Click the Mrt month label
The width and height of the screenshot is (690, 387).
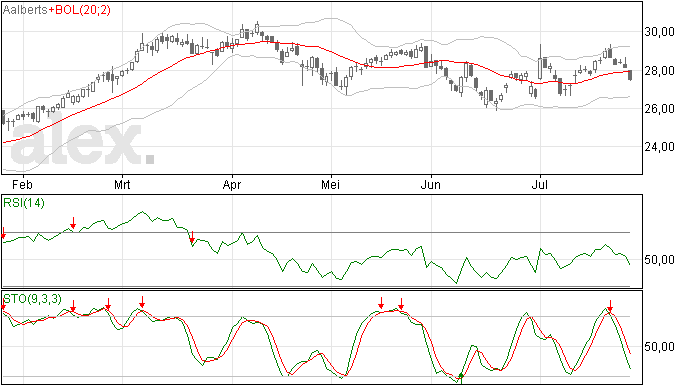pos(122,184)
